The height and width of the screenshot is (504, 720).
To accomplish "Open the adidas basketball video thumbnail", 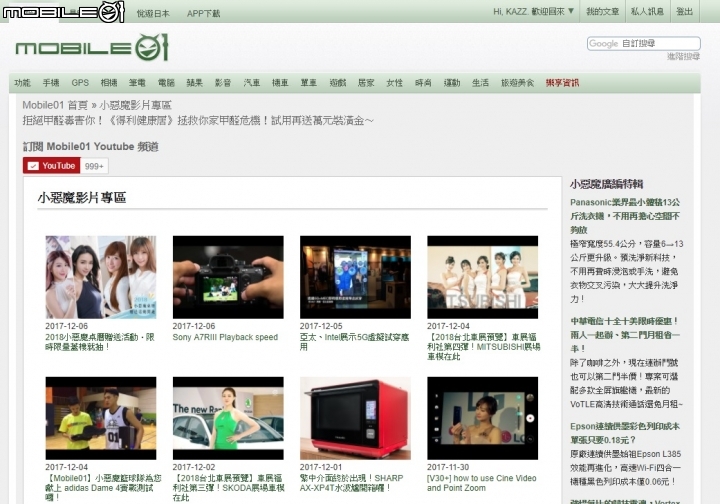I will coord(101,418).
